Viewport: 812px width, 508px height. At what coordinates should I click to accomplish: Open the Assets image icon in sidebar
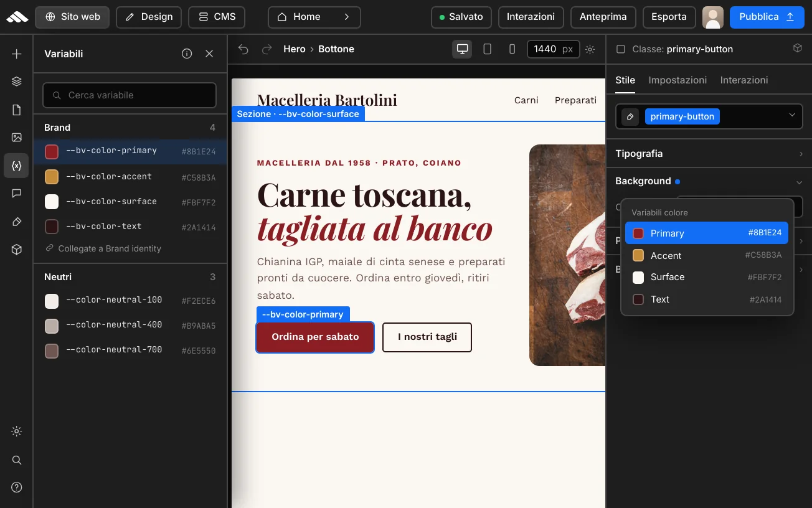tap(17, 138)
